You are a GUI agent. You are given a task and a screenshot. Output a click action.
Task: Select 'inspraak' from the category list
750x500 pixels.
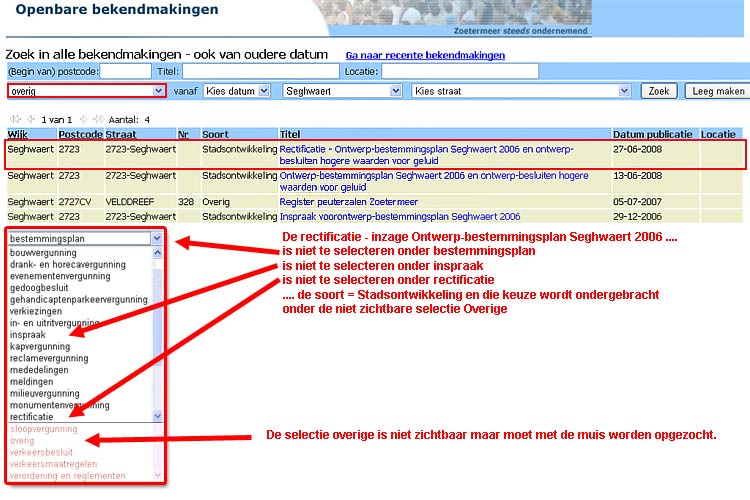coord(28,334)
